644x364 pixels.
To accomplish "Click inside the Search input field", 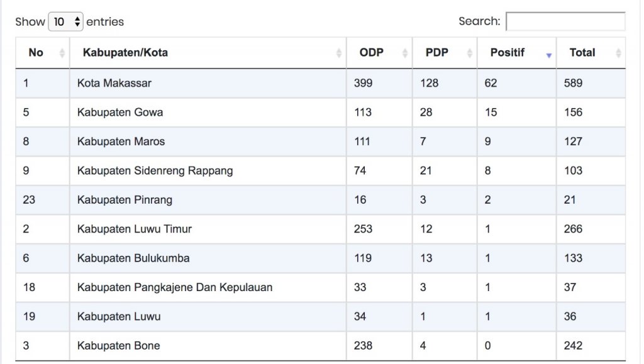I will coord(565,21).
